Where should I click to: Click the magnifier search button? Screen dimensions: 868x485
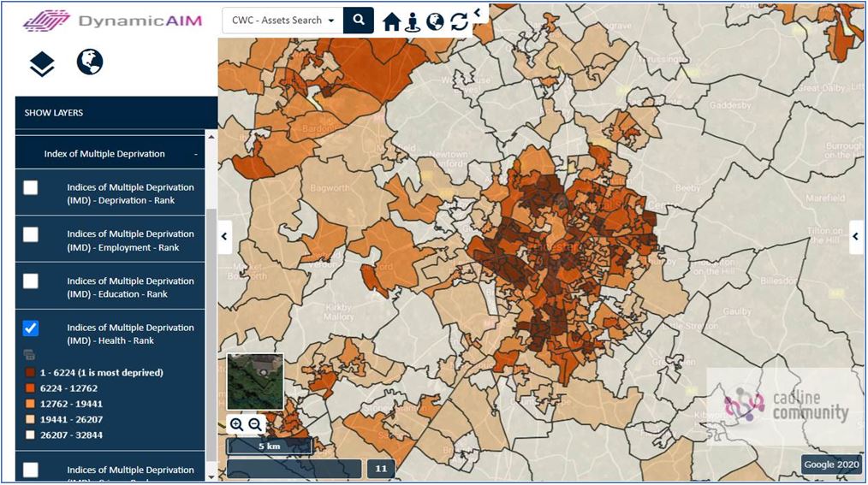click(x=359, y=20)
